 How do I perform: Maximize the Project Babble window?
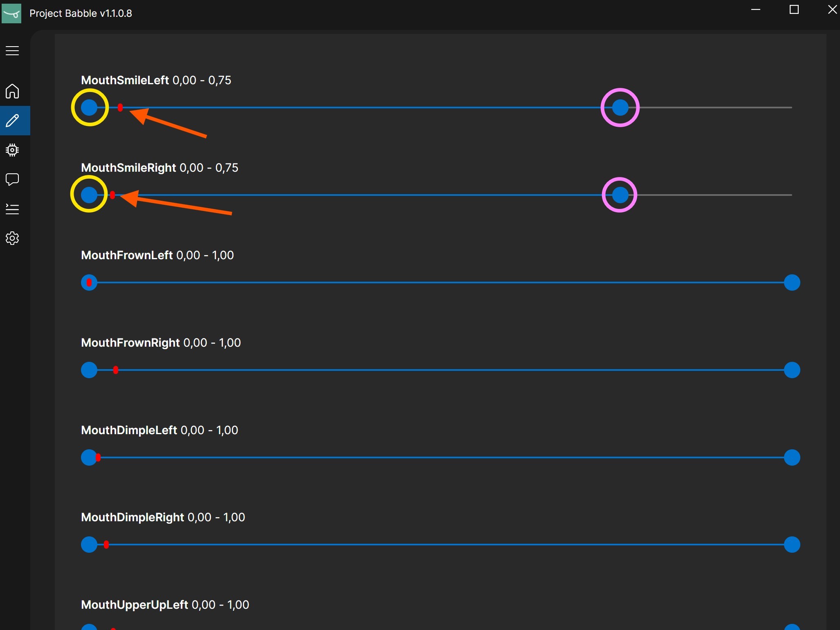[794, 9]
